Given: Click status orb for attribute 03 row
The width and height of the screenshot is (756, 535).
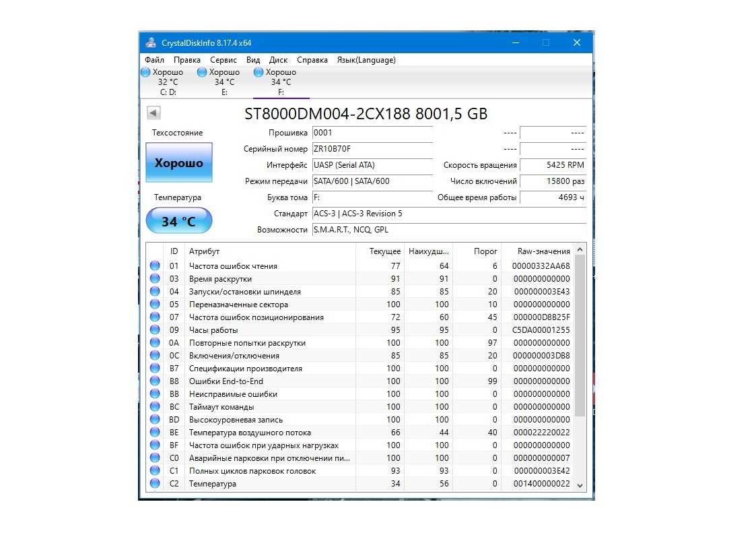Looking at the screenshot, I should click(x=155, y=278).
